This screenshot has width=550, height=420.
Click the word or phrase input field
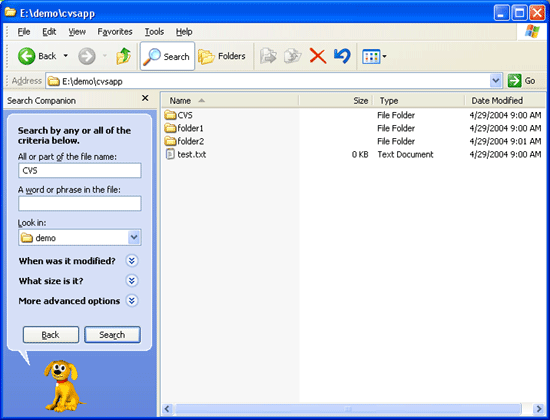(80, 204)
